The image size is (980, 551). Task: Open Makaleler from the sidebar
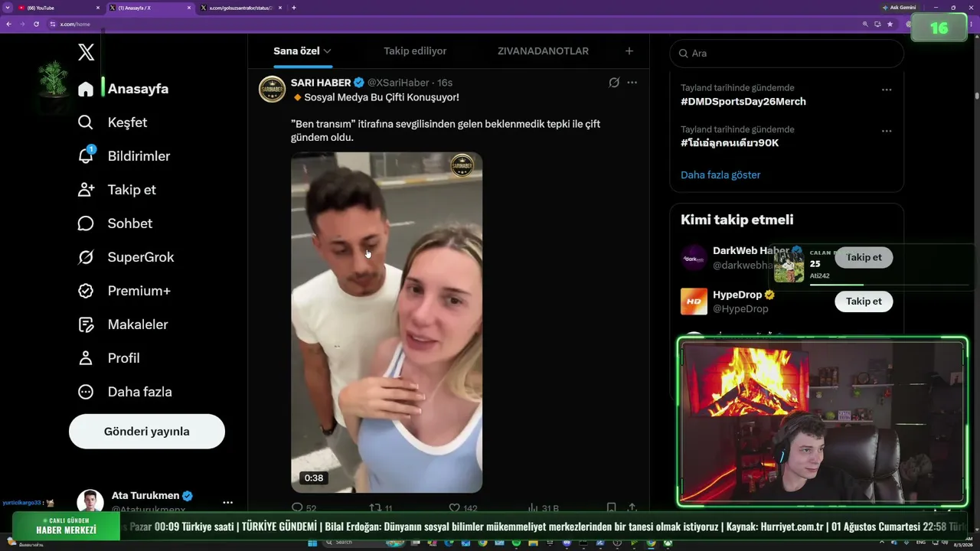point(122,324)
